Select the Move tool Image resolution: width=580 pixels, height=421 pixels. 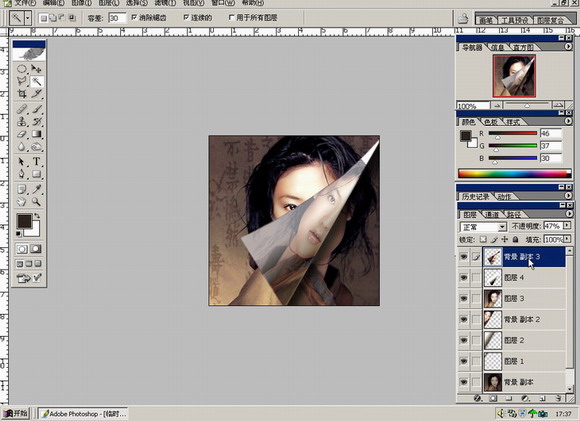point(36,69)
